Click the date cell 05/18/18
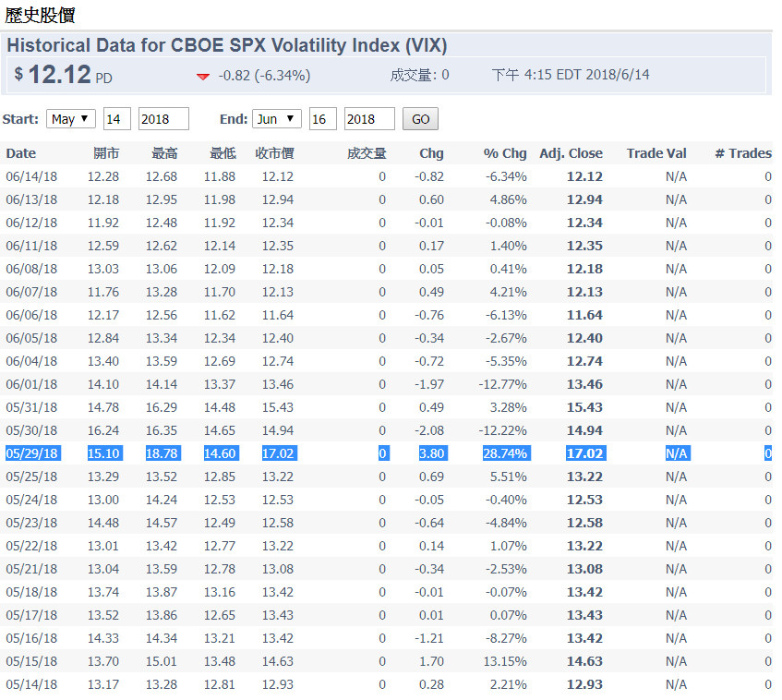This screenshot has width=782, height=700. 31,592
